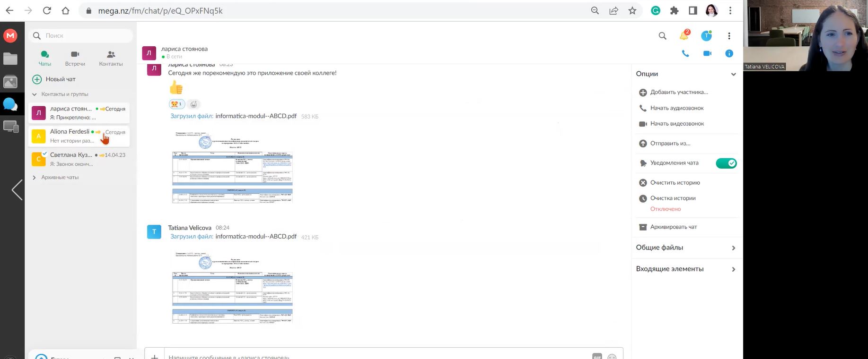The width and height of the screenshot is (868, 359).
Task: Collapse the Опции section
Action: point(733,74)
